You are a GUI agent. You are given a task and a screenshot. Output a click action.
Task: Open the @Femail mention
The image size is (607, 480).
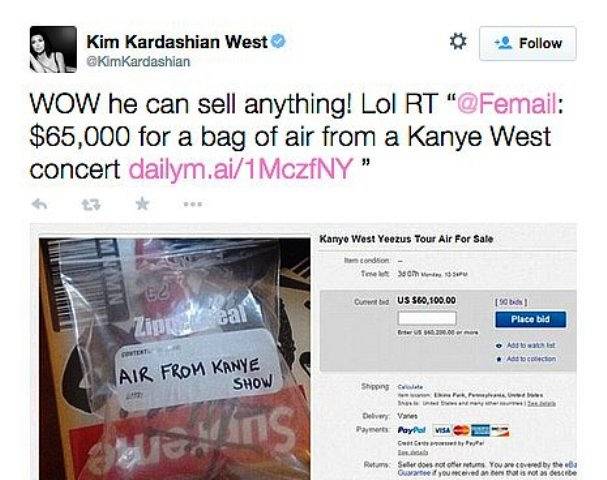507,104
